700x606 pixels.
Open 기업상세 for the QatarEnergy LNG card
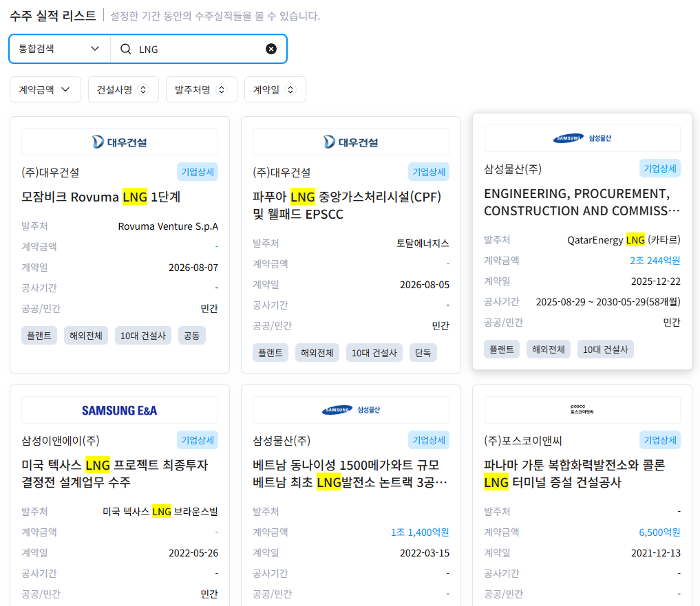pos(660,169)
